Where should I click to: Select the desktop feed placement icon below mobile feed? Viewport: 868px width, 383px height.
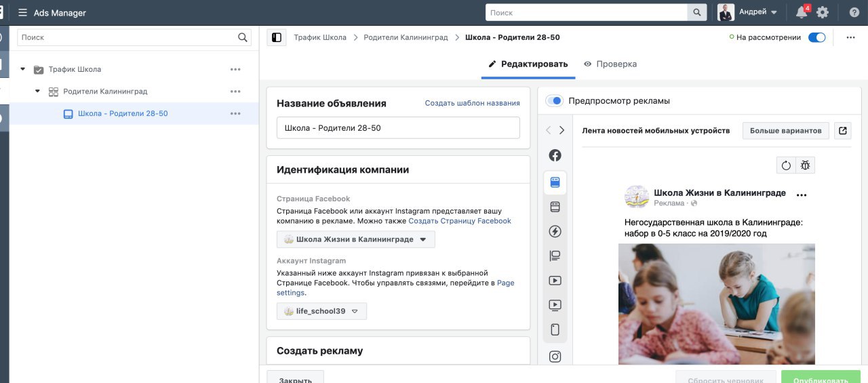pos(555,207)
